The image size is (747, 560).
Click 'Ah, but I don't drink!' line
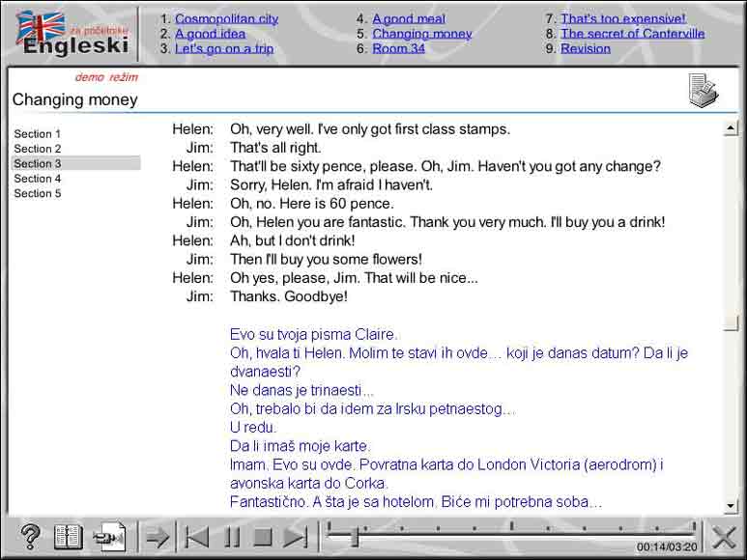pyautogui.click(x=293, y=240)
